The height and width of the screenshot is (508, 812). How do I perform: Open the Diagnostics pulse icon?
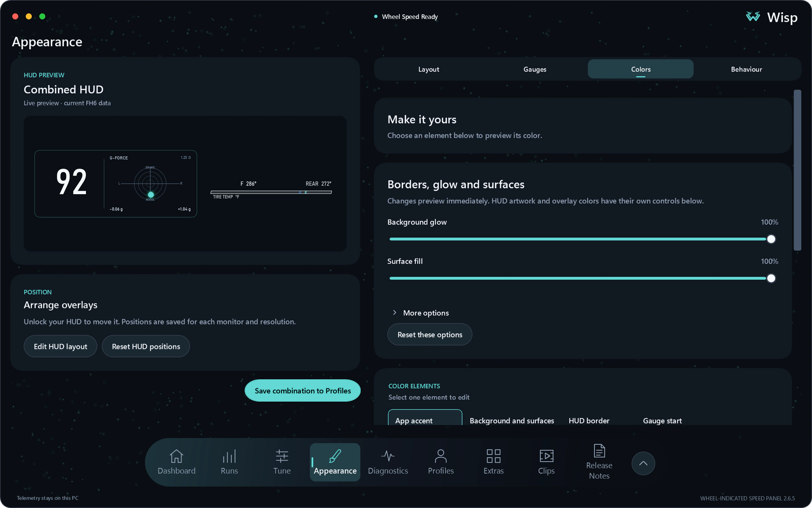coord(388,456)
